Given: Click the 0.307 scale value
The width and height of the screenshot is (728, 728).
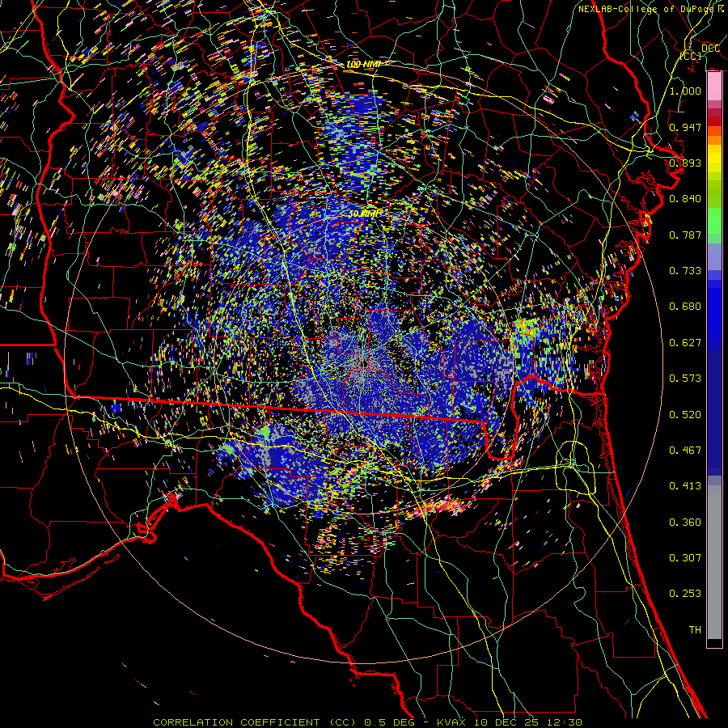Looking at the screenshot, I should [x=685, y=558].
